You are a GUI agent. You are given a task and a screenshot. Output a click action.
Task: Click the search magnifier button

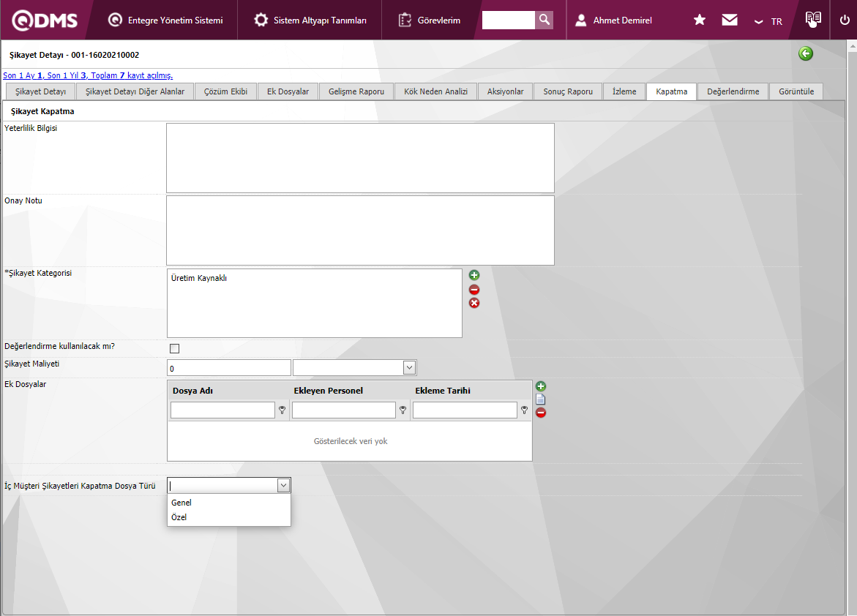coord(544,20)
